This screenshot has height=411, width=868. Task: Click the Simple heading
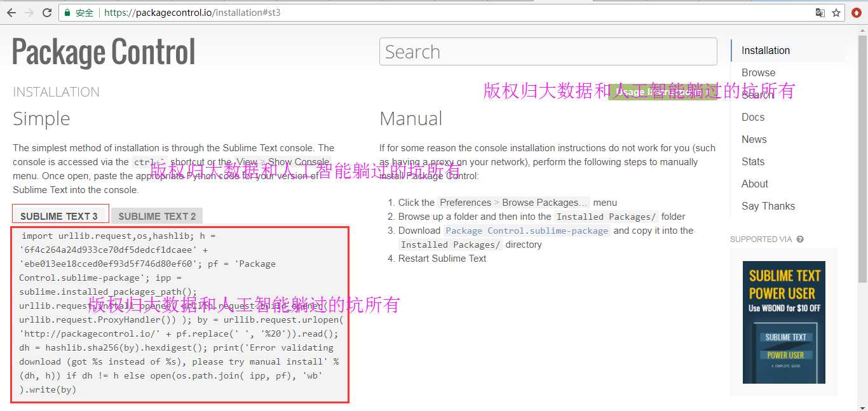(x=41, y=119)
